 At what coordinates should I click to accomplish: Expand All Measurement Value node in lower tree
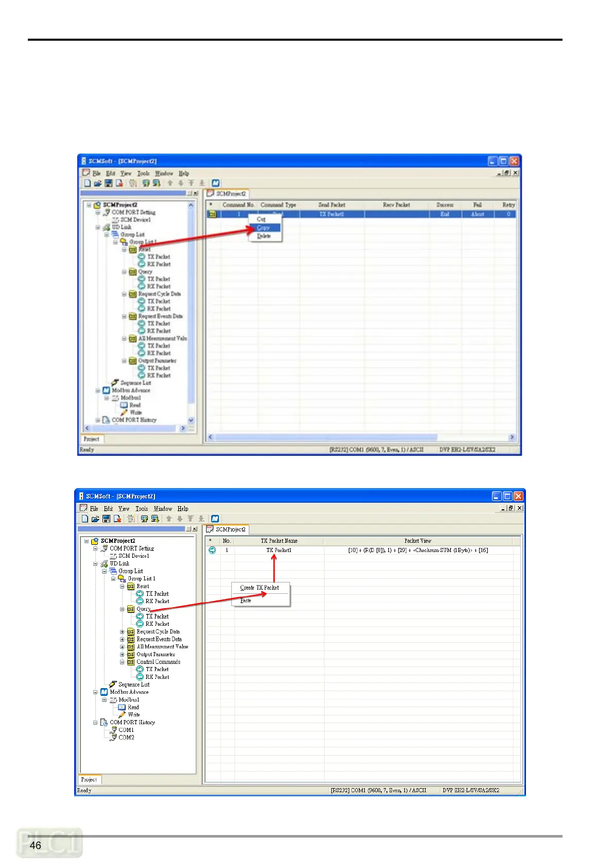click(122, 647)
